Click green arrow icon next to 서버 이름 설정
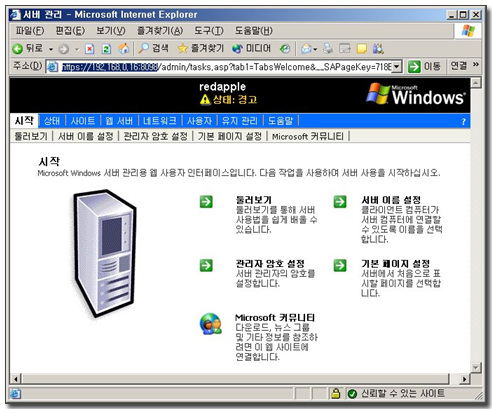Viewport: 492px width, 409px height. (x=340, y=202)
